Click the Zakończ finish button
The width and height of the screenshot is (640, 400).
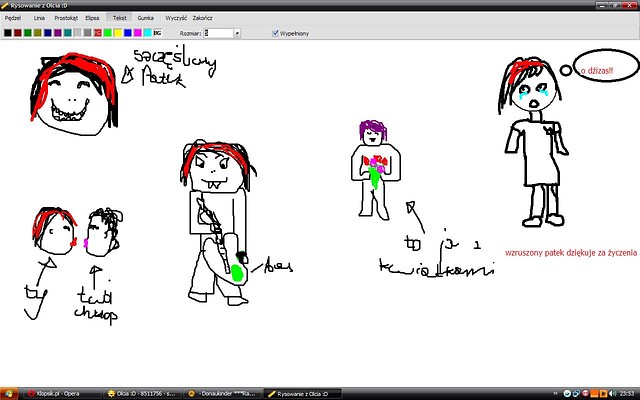[x=202, y=18]
